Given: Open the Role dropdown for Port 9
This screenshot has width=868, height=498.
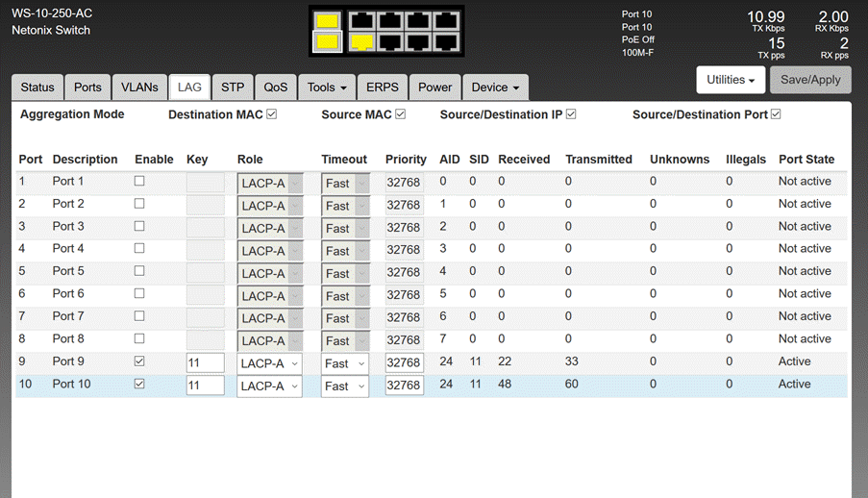Looking at the screenshot, I should click(x=269, y=363).
